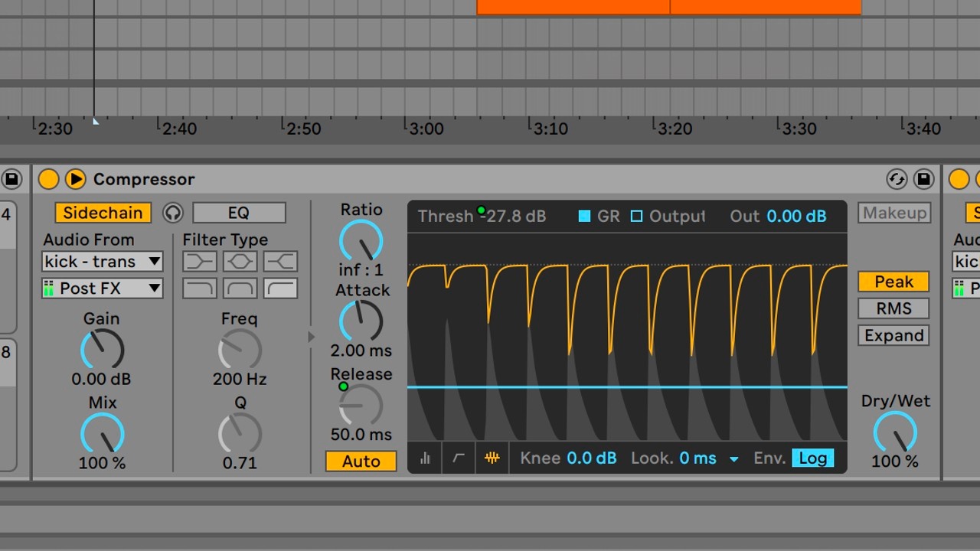This screenshot has width=980, height=551.
Task: Enable the sidechain EQ toggle
Action: [x=239, y=213]
